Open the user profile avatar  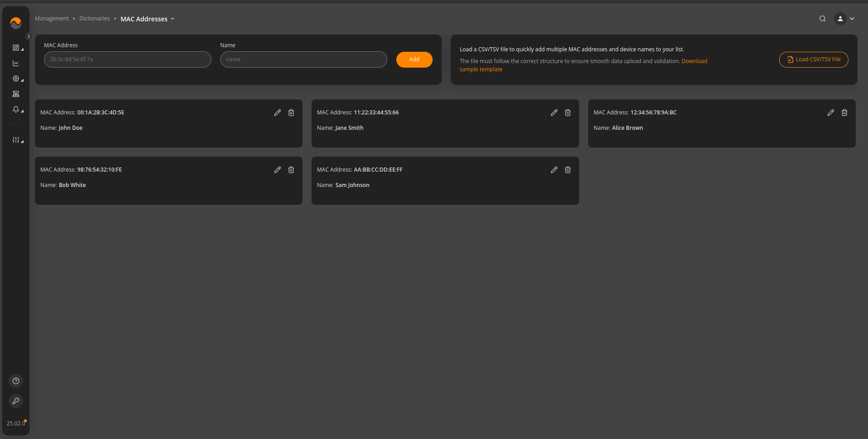(840, 19)
